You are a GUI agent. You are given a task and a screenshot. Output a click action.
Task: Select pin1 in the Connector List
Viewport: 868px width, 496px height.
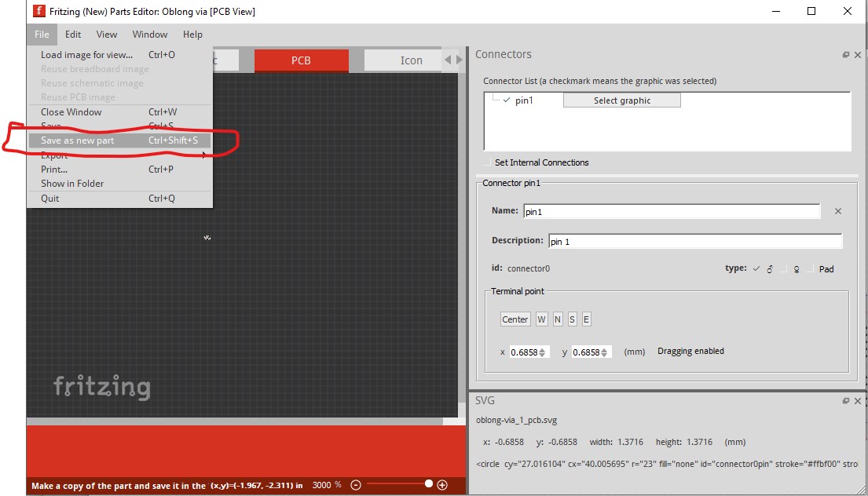coord(524,100)
